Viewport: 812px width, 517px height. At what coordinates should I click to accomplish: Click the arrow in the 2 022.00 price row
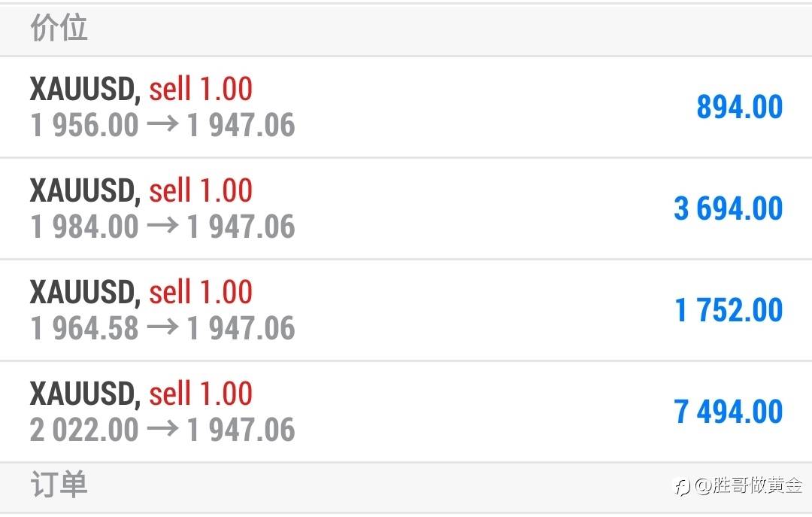click(x=163, y=429)
